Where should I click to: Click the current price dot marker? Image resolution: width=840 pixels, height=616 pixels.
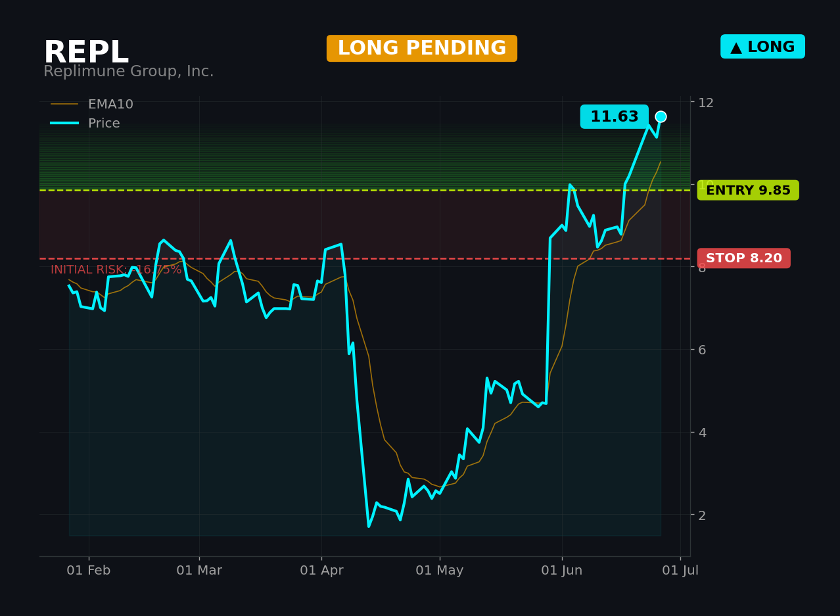(x=661, y=116)
